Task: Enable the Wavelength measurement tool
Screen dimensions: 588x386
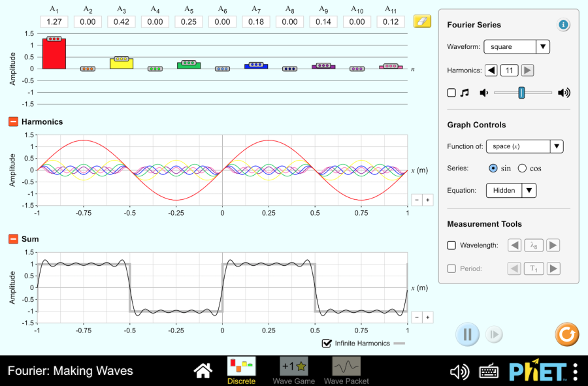Action: (x=451, y=246)
